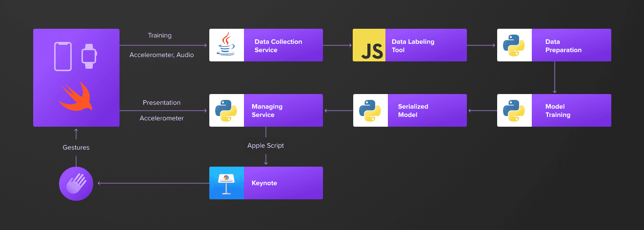Click Python logo beside Model Training
This screenshot has width=644, height=230.
pyautogui.click(x=514, y=110)
